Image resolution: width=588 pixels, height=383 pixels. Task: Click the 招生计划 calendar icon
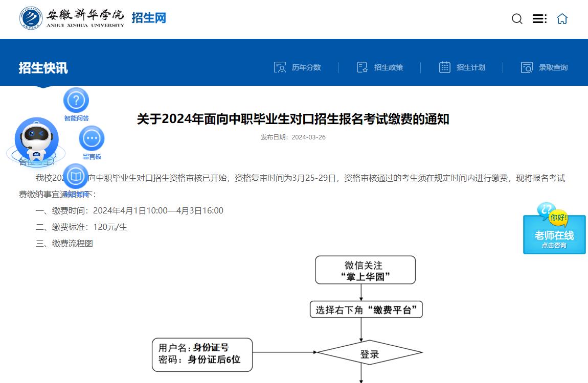coord(444,67)
